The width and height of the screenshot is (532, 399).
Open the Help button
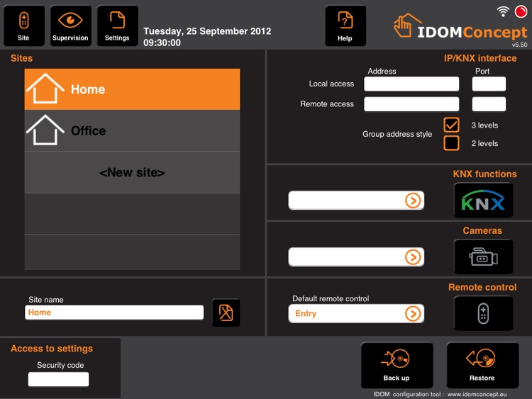point(345,26)
